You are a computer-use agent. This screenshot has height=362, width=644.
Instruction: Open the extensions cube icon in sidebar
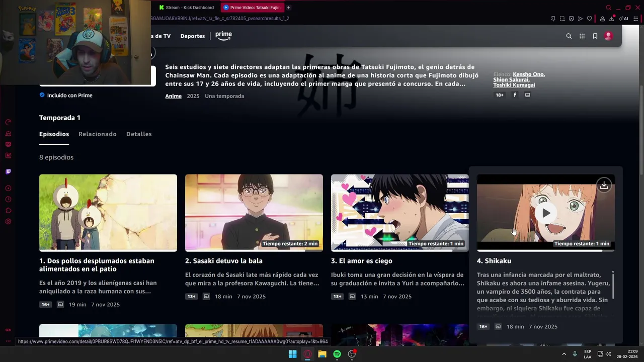coord(8,211)
